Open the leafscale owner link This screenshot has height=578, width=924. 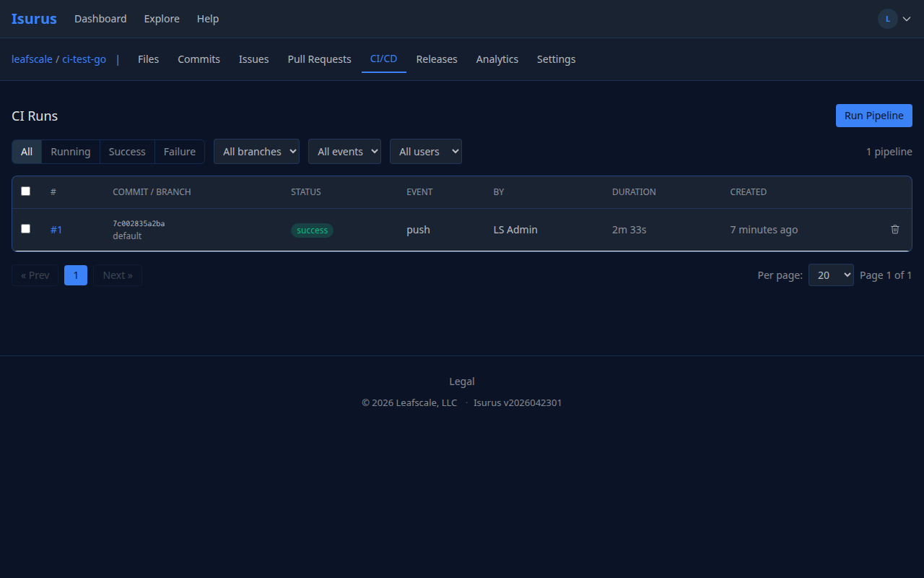point(32,59)
